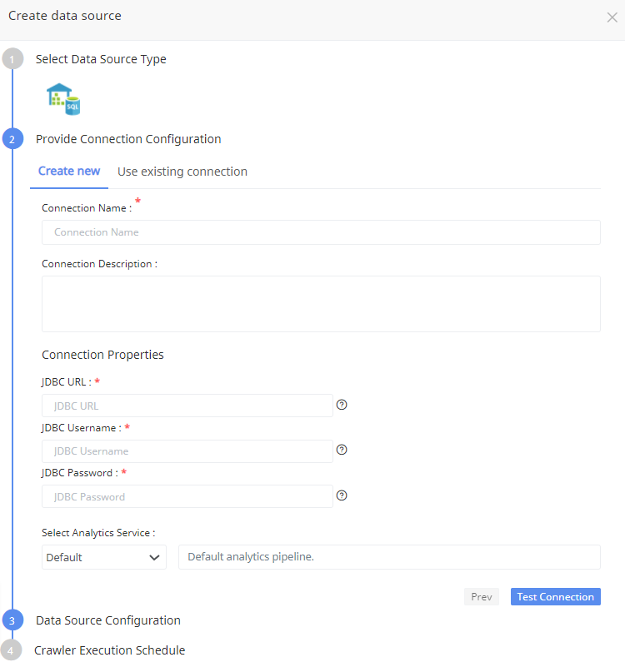Image resolution: width=625 pixels, height=672 pixels.
Task: Focus the Connection Name input field
Action: (x=321, y=232)
